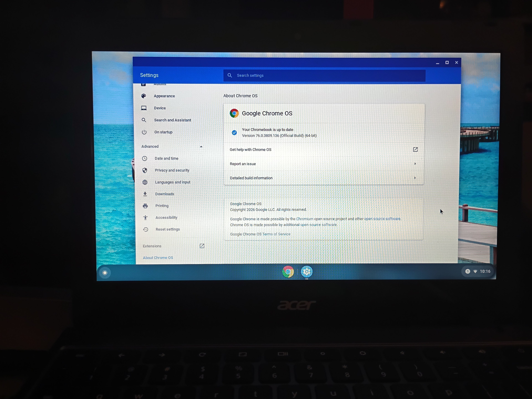Open the launcher circle button
This screenshot has width=532, height=399.
(x=105, y=273)
